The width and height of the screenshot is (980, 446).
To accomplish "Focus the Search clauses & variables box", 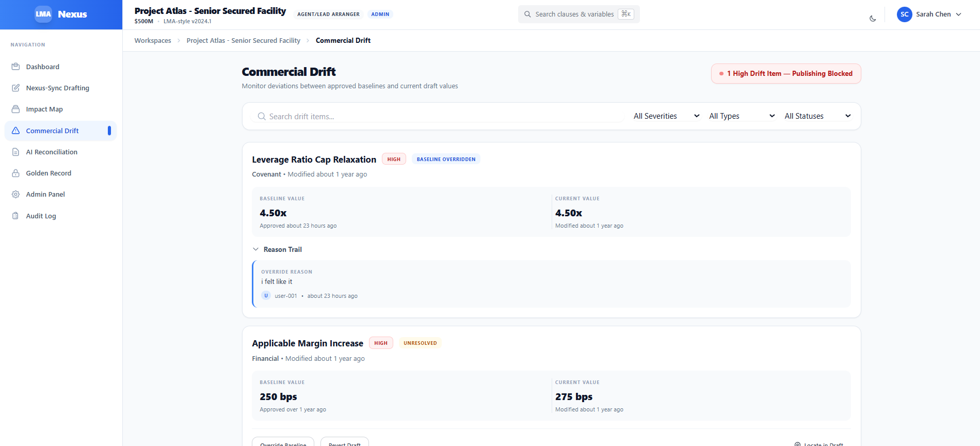I will [x=574, y=14].
